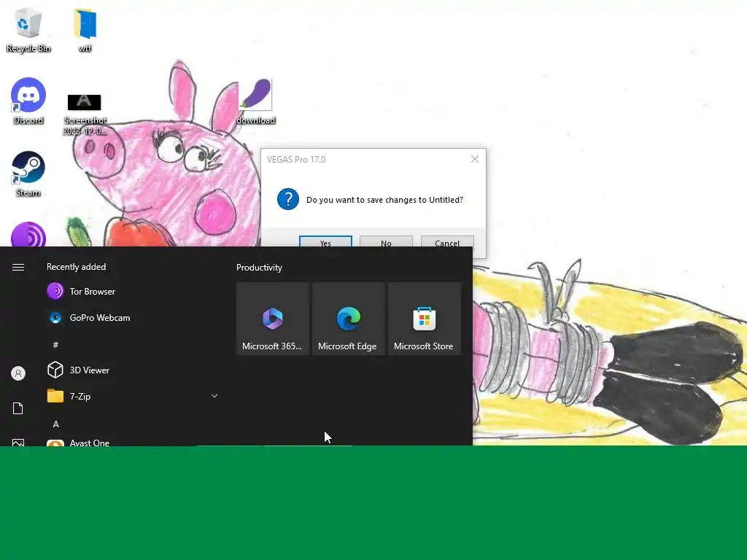Viewport: 747px width, 560px height.
Task: Click the question mark icon in dialog
Action: point(288,199)
